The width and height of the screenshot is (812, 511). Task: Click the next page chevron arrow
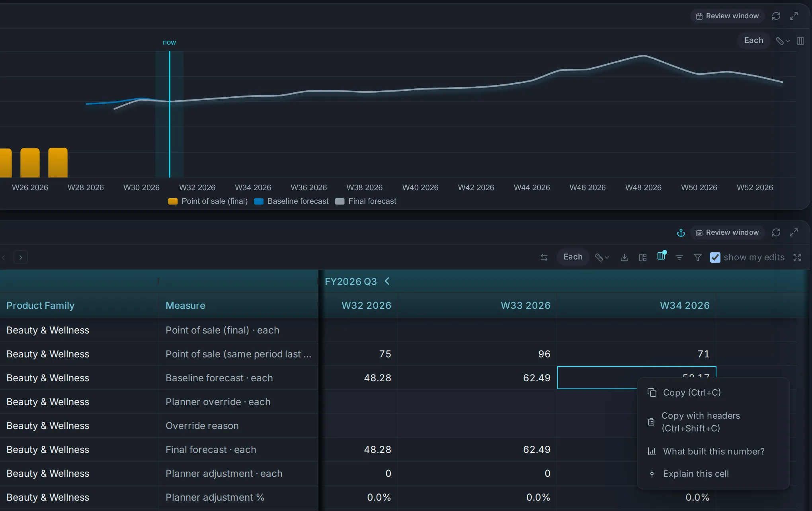tap(21, 257)
